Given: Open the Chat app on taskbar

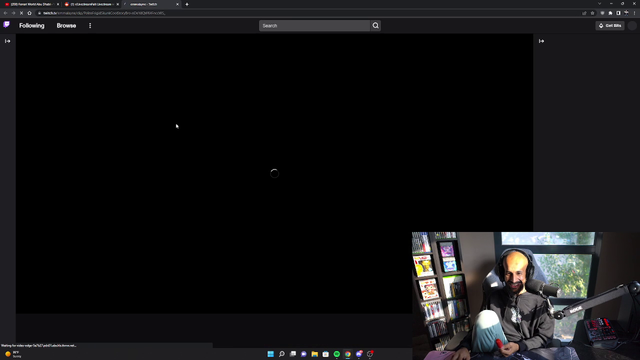Looking at the screenshot, I should click(x=304, y=354).
